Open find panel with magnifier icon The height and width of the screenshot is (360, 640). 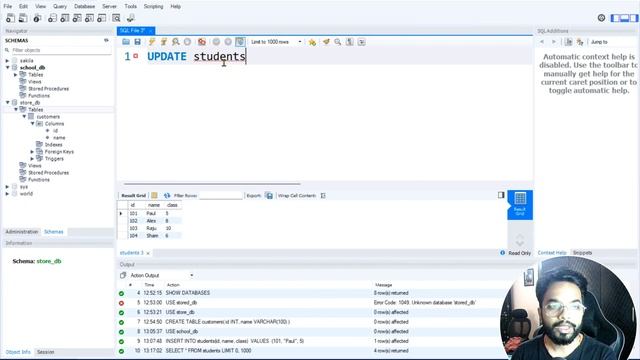coord(338,42)
